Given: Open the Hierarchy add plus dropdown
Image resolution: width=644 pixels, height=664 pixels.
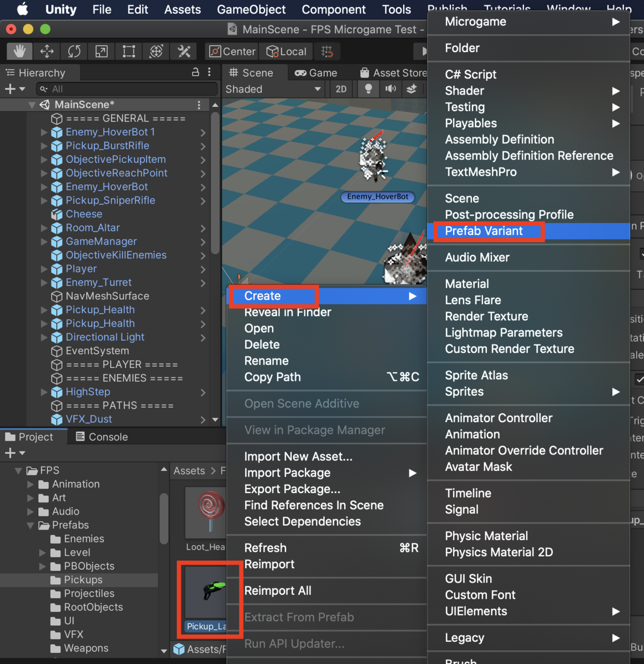Looking at the screenshot, I should 15,89.
